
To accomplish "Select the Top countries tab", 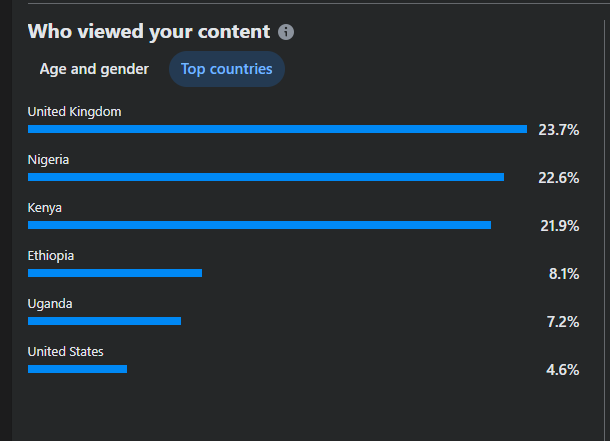I will [227, 69].
